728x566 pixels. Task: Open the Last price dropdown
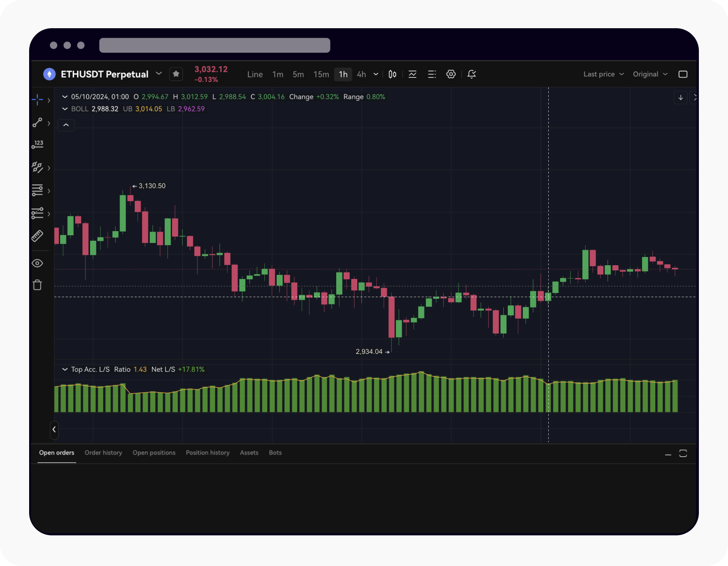coord(603,74)
